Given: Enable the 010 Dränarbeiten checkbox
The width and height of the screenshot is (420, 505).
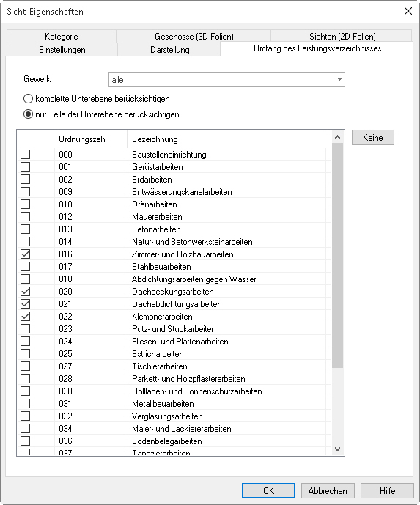Looking at the screenshot, I should pyautogui.click(x=26, y=204).
